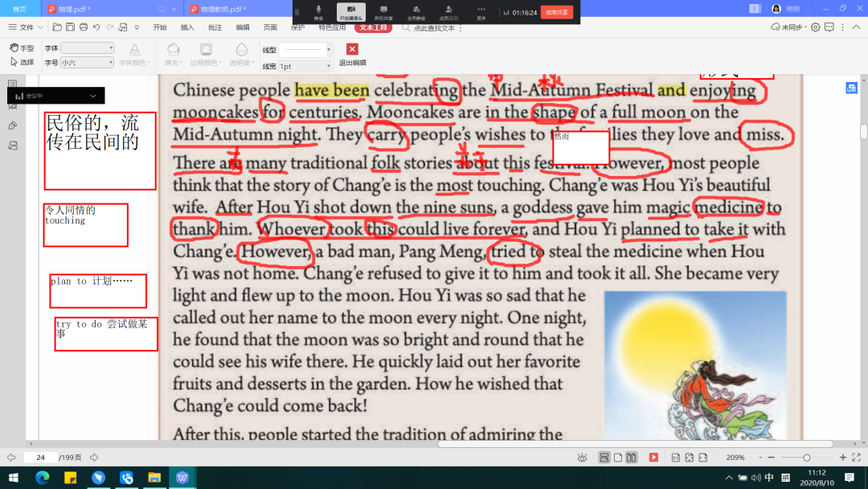Zoom in with plus button
This screenshot has width=868, height=489.
click(x=842, y=458)
